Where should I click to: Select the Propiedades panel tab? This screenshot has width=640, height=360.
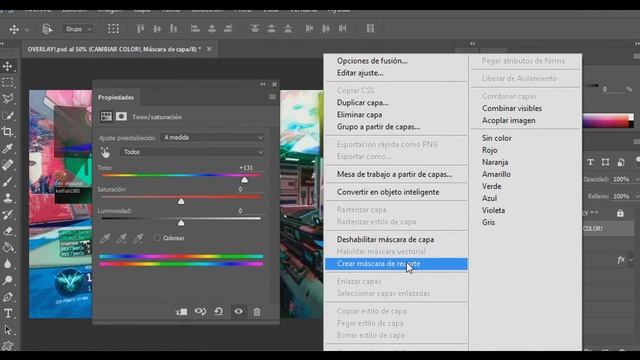coord(116,97)
